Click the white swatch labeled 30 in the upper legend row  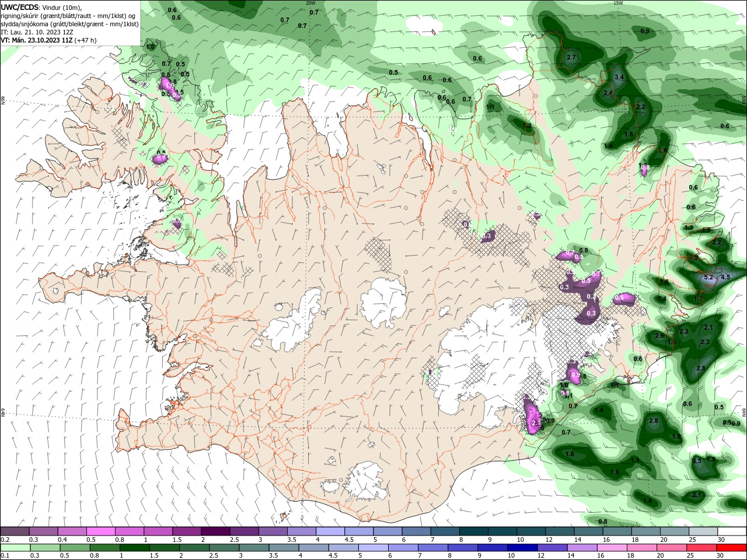coord(731,531)
